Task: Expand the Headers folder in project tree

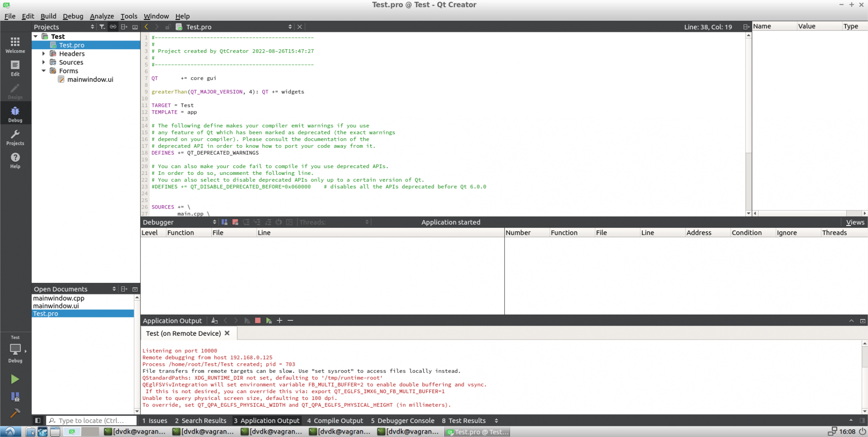Action: (x=43, y=53)
